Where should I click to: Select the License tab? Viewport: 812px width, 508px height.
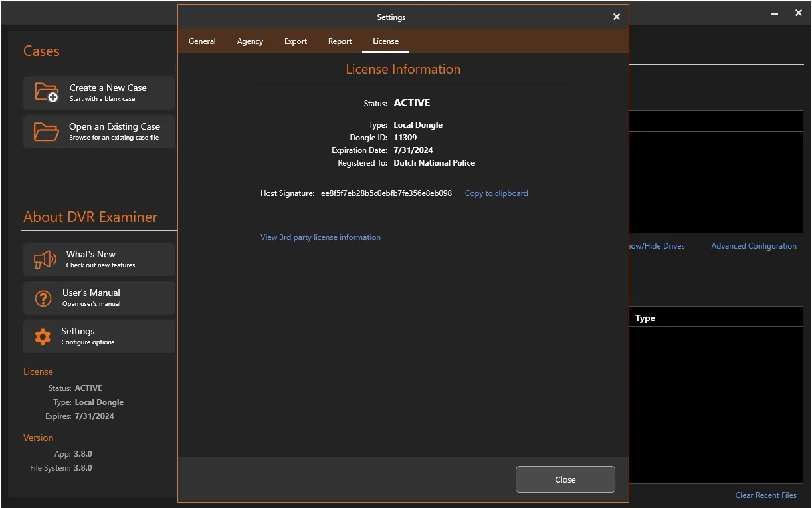385,41
